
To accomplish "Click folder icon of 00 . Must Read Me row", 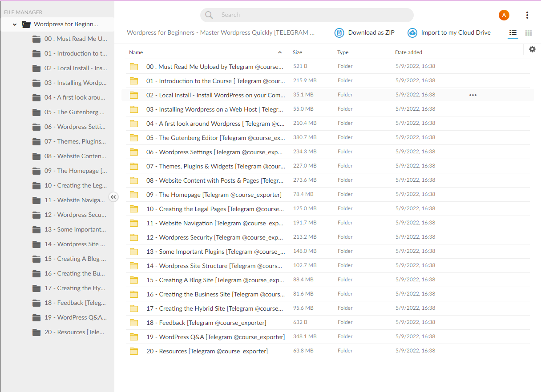I will click(134, 67).
